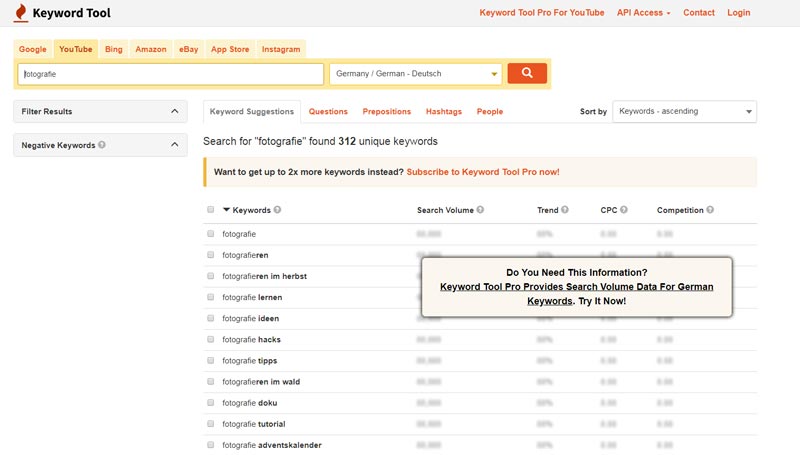The width and height of the screenshot is (800, 455).
Task: Check the box for fotografieren im herbst
Action: [211, 276]
